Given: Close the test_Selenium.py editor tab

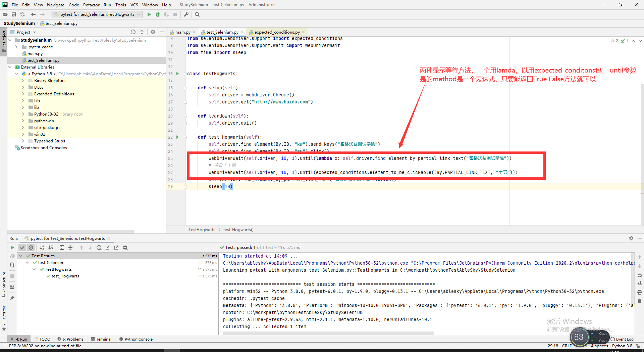Looking at the screenshot, I should [x=242, y=32].
